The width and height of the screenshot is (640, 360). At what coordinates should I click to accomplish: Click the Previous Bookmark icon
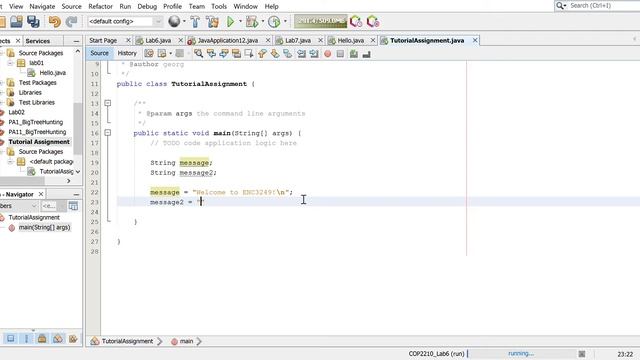click(262, 54)
